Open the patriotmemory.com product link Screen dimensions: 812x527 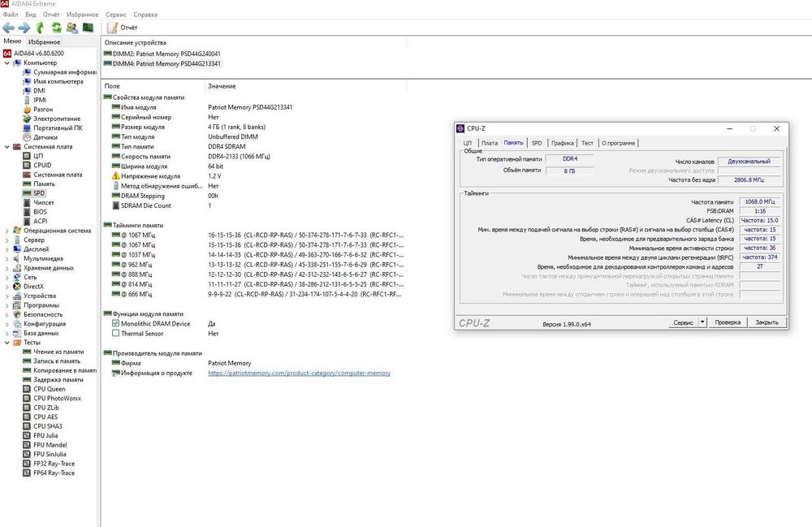pyautogui.click(x=300, y=373)
